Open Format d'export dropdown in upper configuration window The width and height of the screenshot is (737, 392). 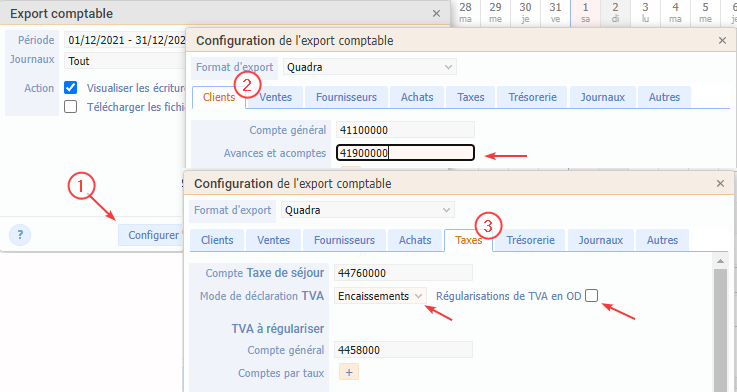pos(369,67)
